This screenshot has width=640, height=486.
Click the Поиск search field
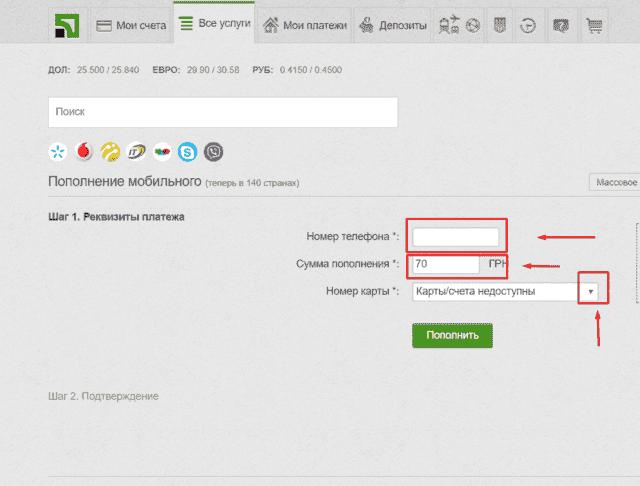pyautogui.click(x=222, y=113)
